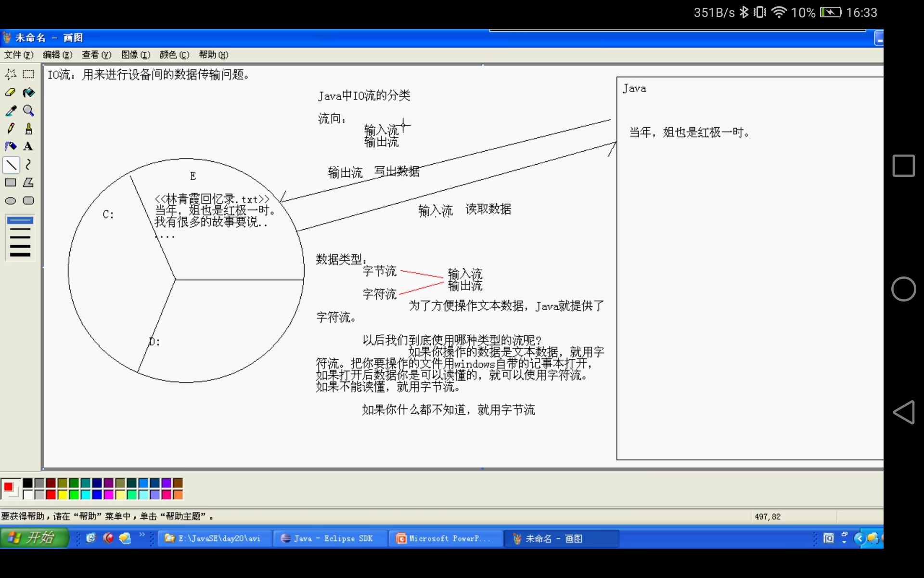Switch to Microsoft PowerPoint taskbar button
The image size is (924, 578).
(446, 539)
